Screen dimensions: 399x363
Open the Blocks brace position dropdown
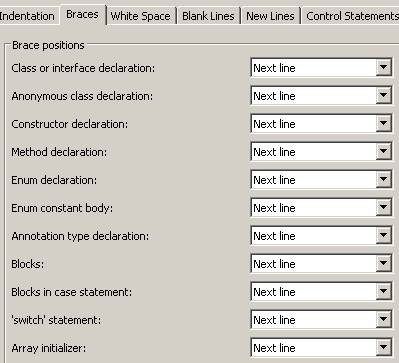383,264
